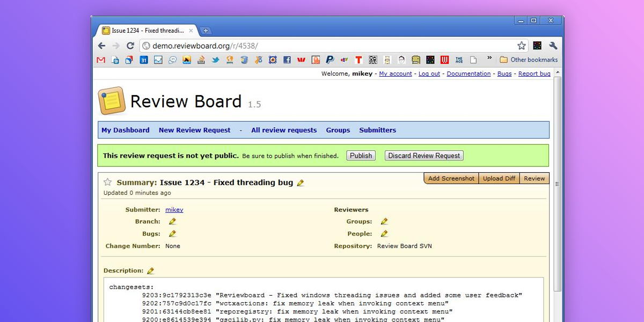This screenshot has height=322, width=644.
Task: Open submitter mikey's profile link
Action: point(174,210)
